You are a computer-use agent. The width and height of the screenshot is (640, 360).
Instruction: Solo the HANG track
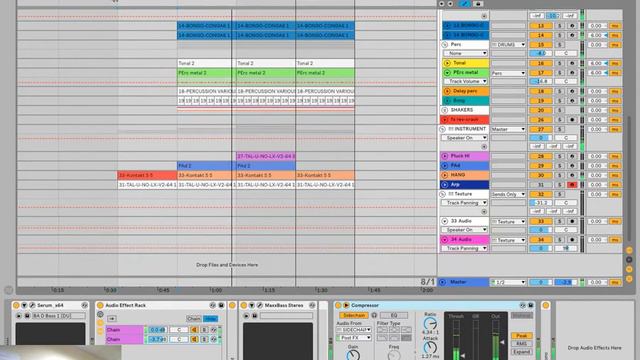[560, 175]
